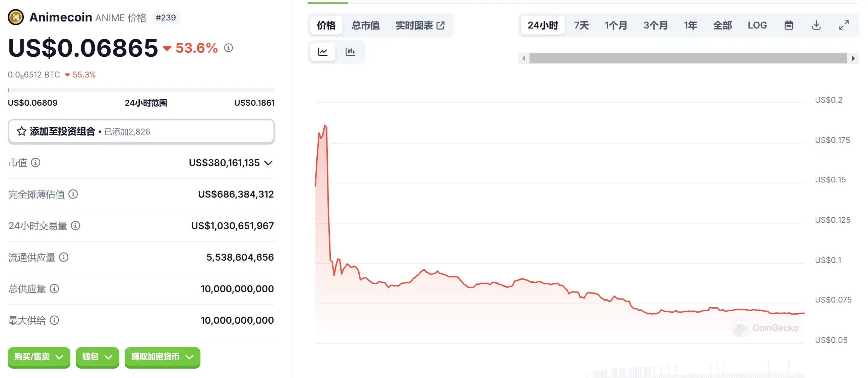Click the Animecoin logo icon
The height and width of the screenshot is (378, 868).
16,17
